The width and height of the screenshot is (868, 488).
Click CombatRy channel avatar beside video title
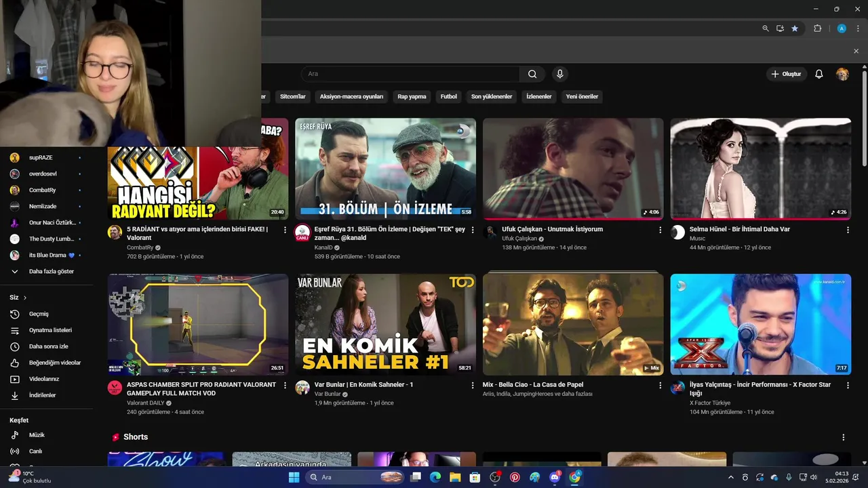coord(115,232)
